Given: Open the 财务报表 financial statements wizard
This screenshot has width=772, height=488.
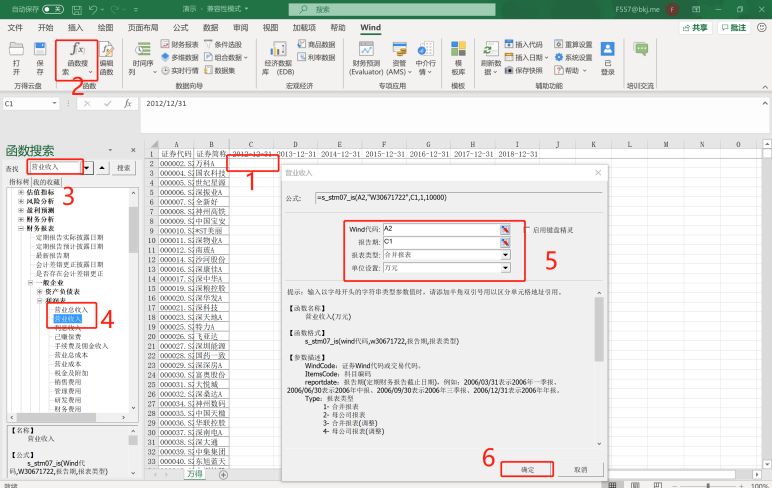Looking at the screenshot, I should (180, 44).
